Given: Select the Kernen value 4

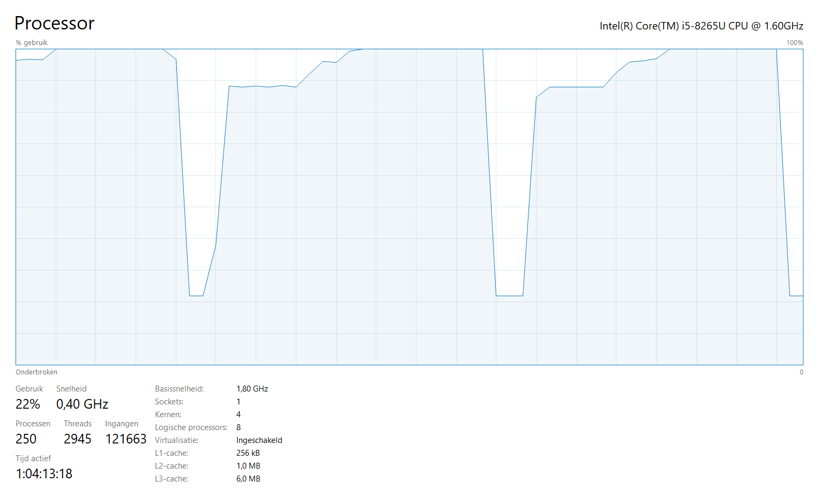Looking at the screenshot, I should pyautogui.click(x=239, y=415).
